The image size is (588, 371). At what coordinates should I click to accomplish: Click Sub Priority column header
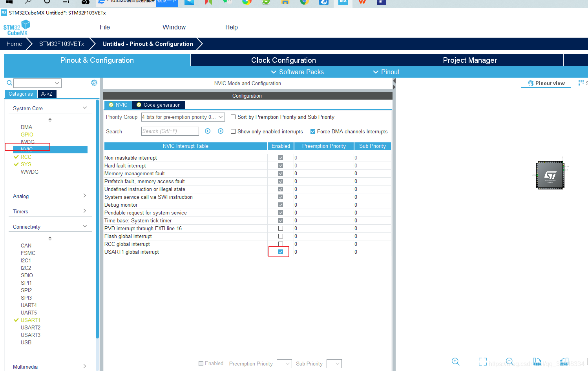point(373,146)
